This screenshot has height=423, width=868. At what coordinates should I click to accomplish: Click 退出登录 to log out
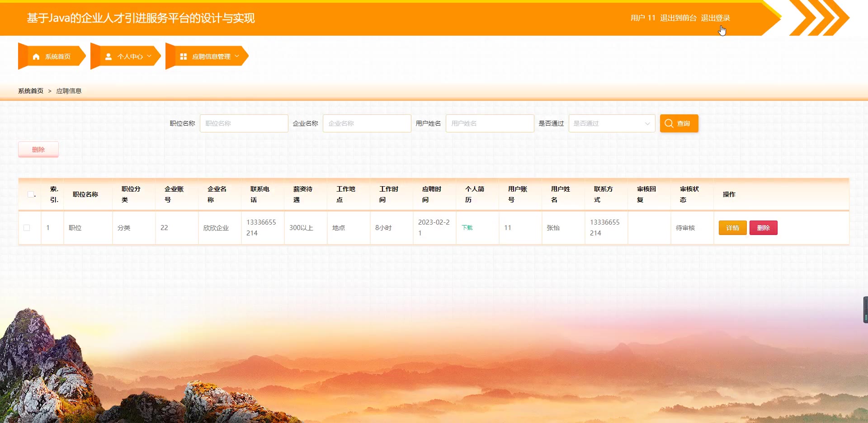point(715,18)
